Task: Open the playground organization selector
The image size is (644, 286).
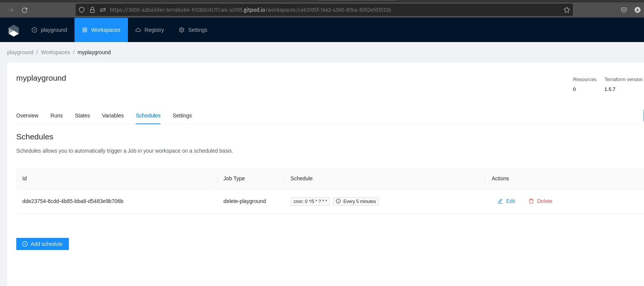Action: [x=50, y=30]
